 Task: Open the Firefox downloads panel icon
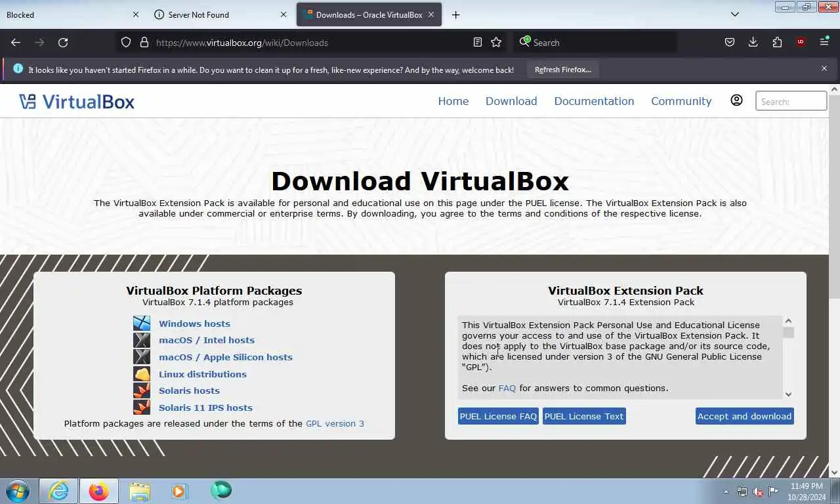point(753,42)
